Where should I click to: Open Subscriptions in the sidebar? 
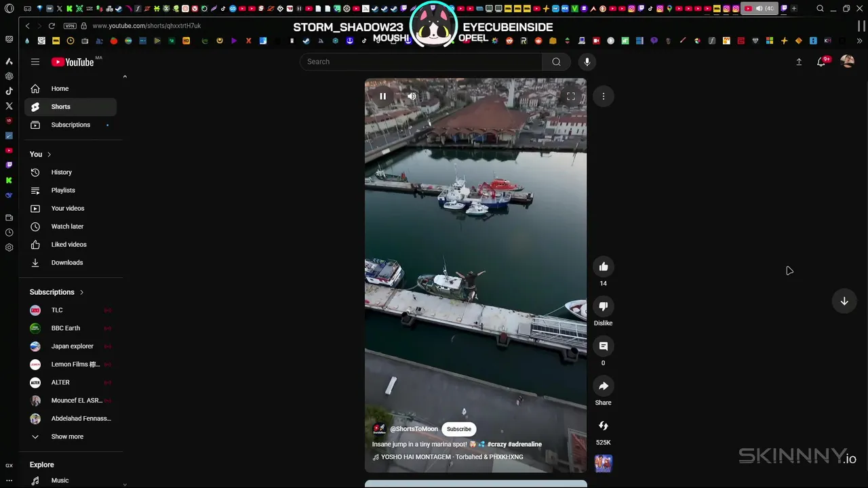click(x=71, y=125)
